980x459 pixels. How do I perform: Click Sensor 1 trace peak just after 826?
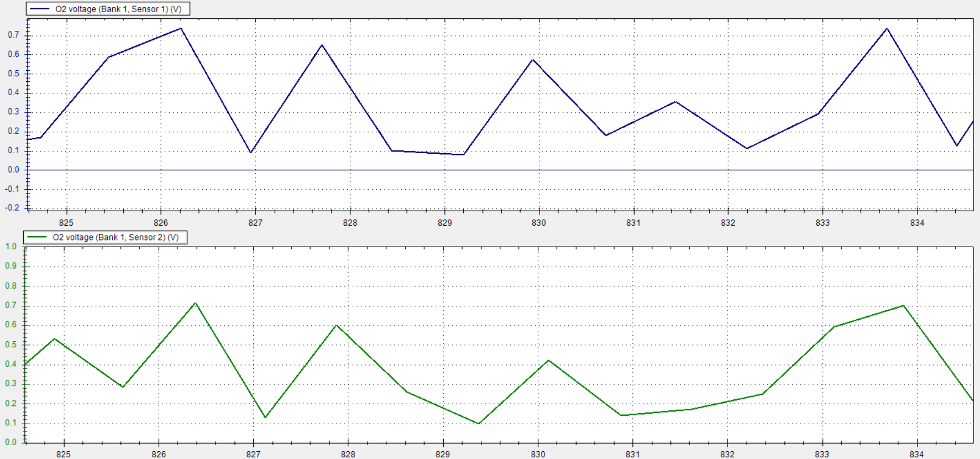[x=181, y=28]
